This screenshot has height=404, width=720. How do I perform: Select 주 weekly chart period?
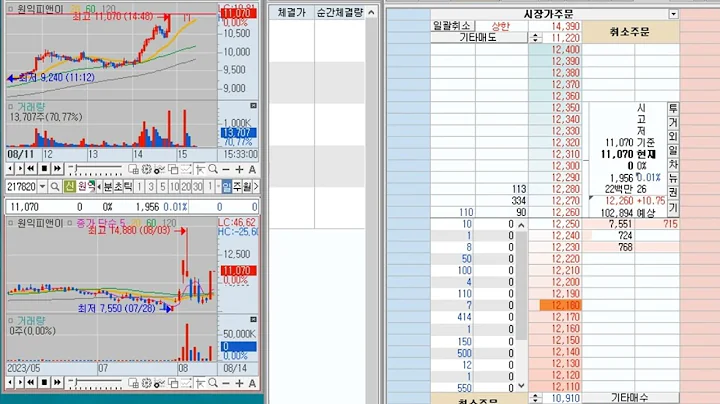pos(237,186)
